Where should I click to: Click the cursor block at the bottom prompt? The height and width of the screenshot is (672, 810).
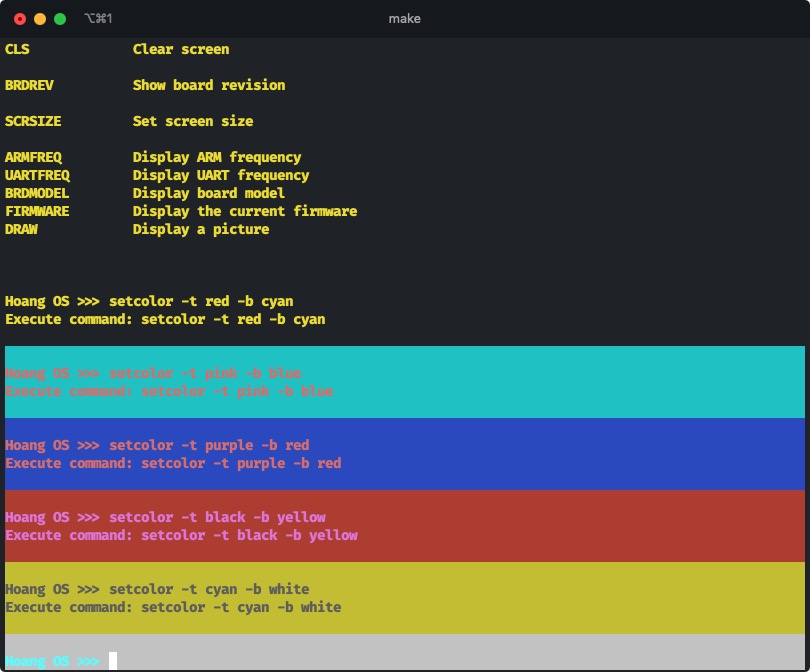coord(113,661)
